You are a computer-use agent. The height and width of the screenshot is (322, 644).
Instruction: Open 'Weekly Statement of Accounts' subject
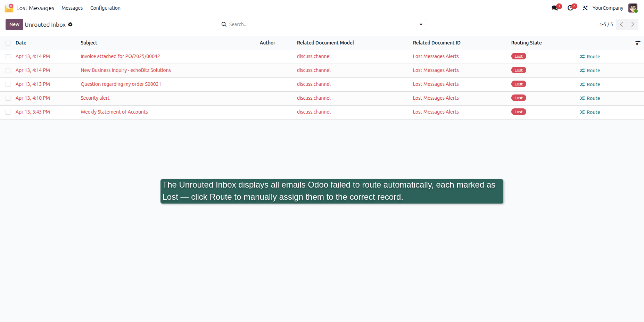[x=114, y=112]
